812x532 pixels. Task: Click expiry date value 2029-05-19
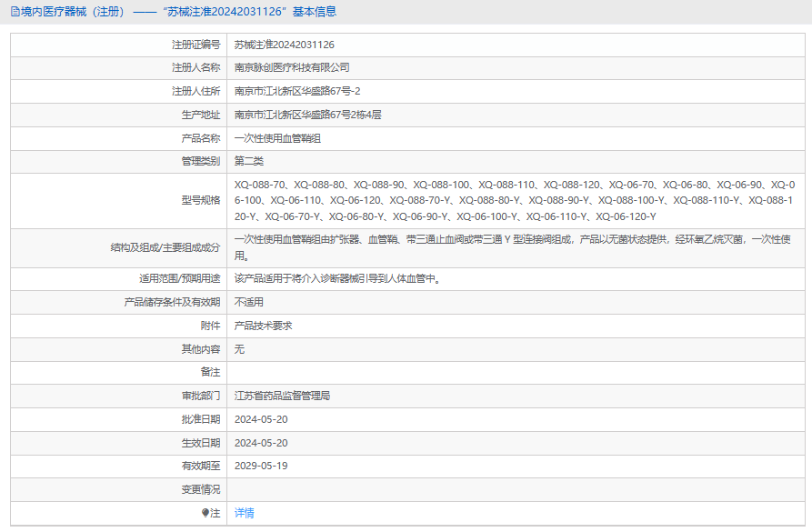point(261,466)
